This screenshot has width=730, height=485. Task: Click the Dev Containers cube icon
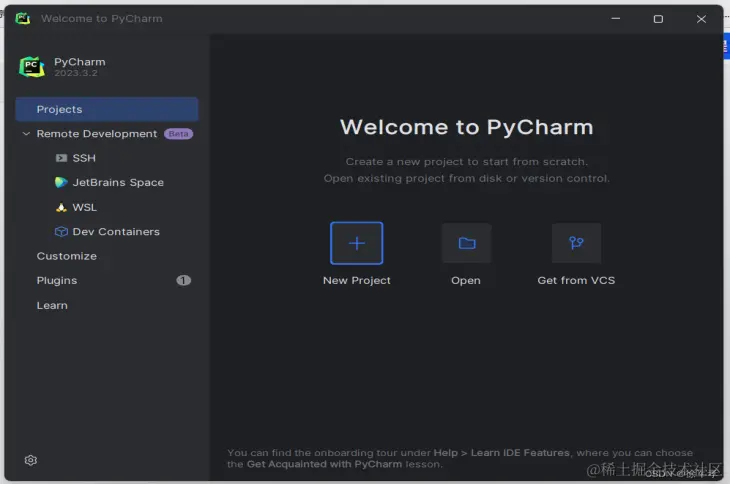pos(61,231)
